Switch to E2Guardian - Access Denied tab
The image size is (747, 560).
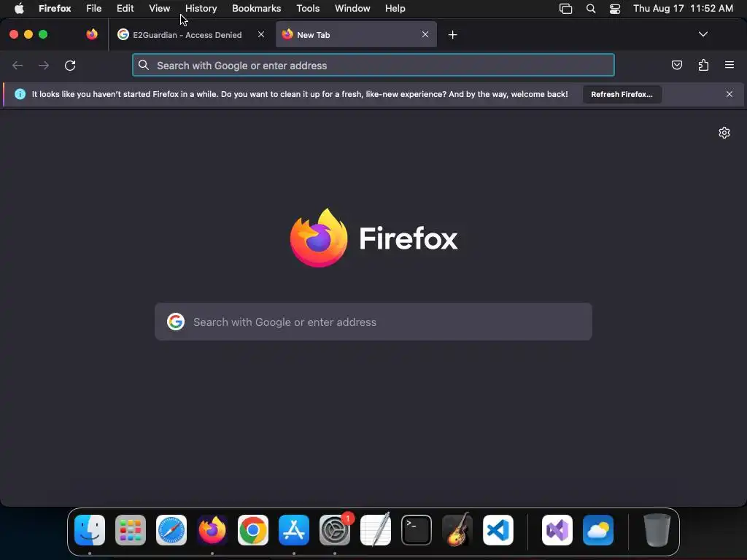click(x=190, y=35)
